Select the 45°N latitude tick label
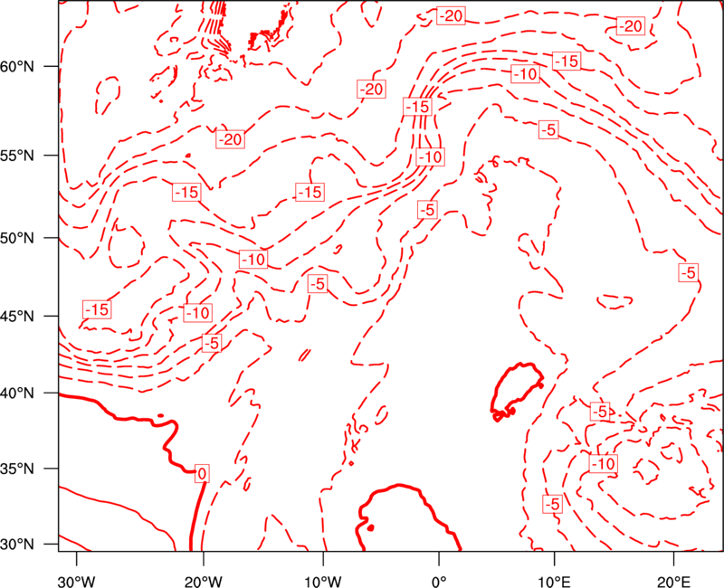Image resolution: width=724 pixels, height=588 pixels. (17, 316)
